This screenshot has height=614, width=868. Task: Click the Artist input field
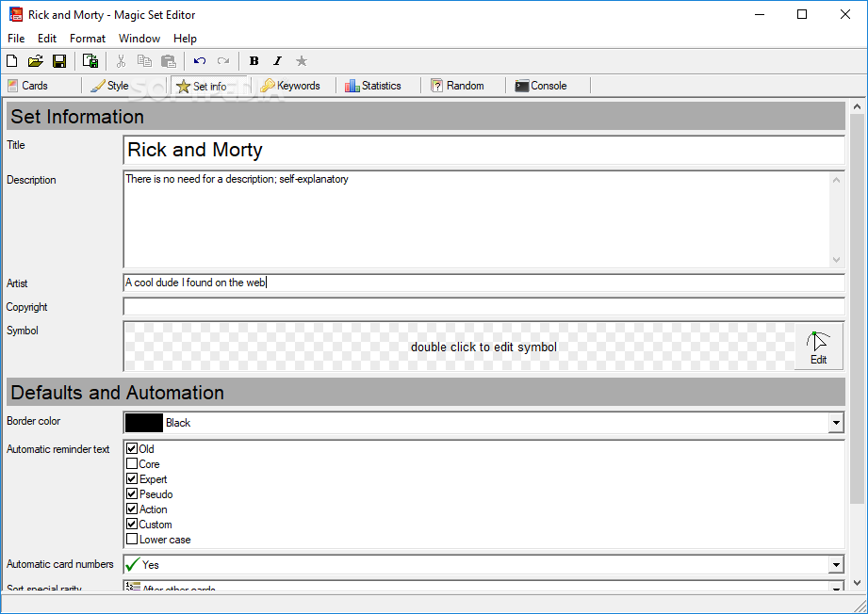point(483,283)
